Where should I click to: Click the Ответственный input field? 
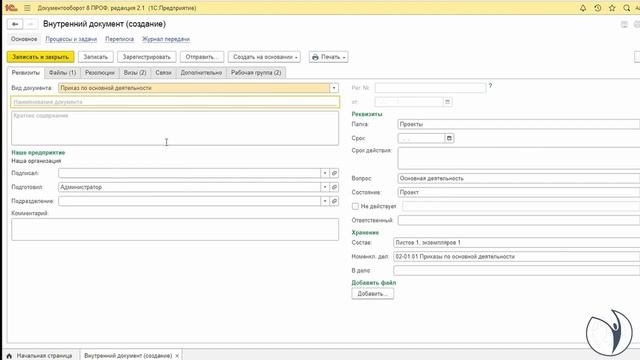(519, 220)
